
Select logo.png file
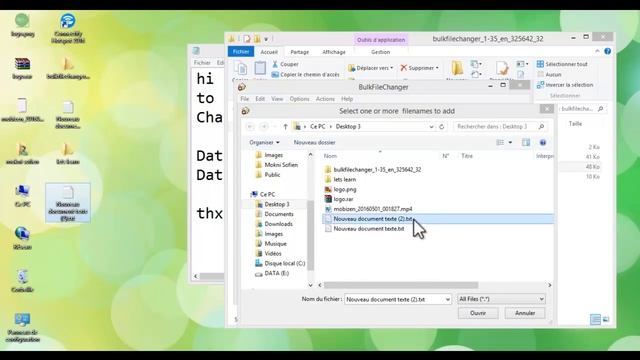[x=340, y=189]
